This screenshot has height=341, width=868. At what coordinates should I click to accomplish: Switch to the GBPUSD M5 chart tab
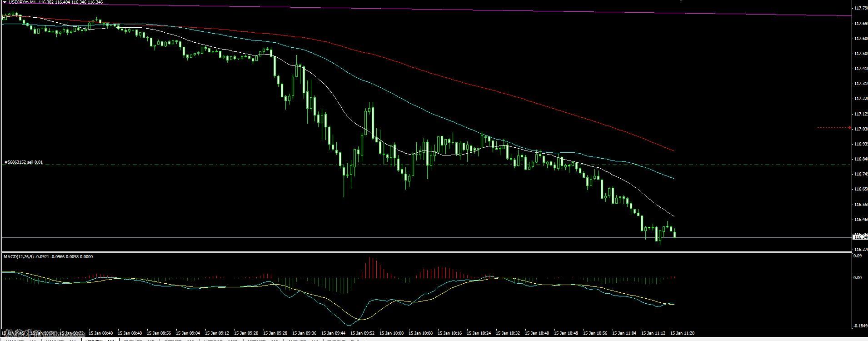coord(180,339)
